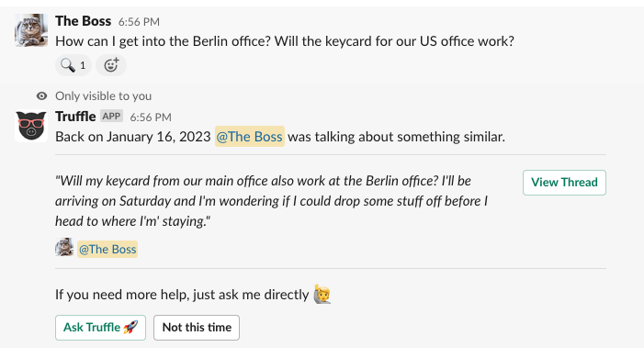Choose the Not this time button
Viewport: 644px width, 358px height.
coord(197,327)
